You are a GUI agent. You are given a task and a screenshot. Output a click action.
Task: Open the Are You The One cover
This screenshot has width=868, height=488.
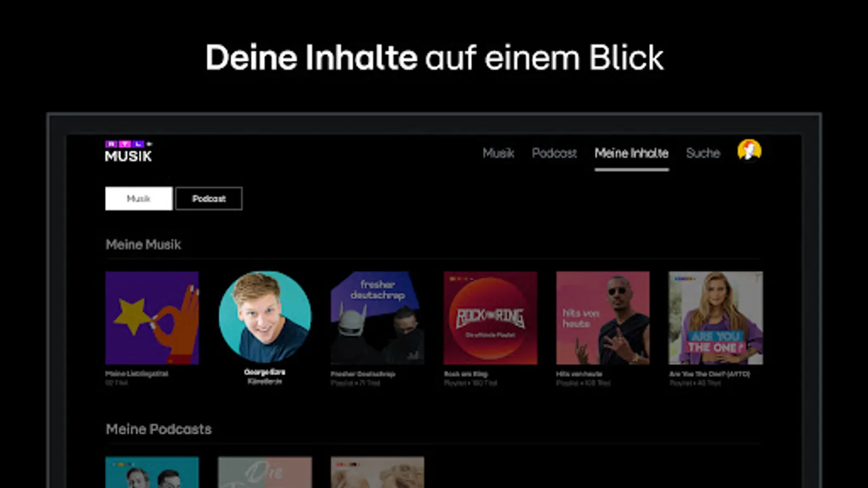click(x=716, y=318)
